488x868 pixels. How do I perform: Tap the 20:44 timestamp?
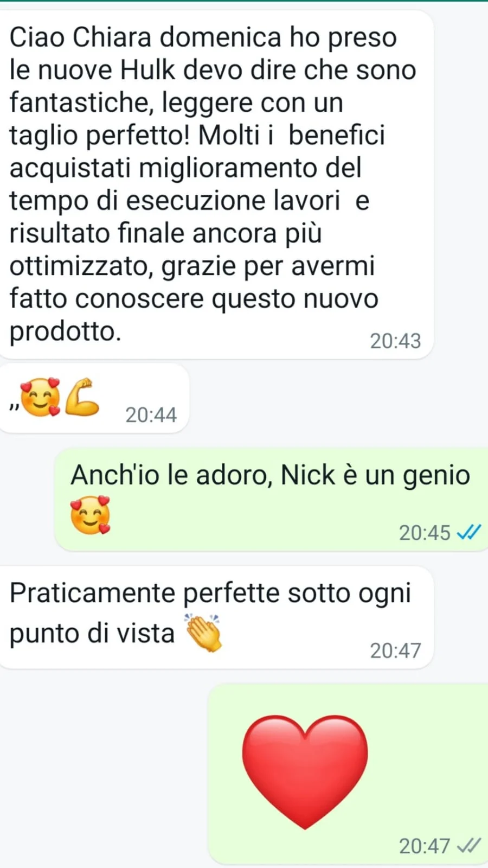pos(151,415)
